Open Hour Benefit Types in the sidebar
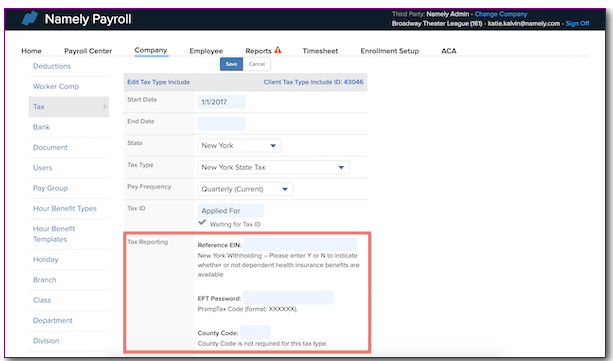 (x=65, y=208)
